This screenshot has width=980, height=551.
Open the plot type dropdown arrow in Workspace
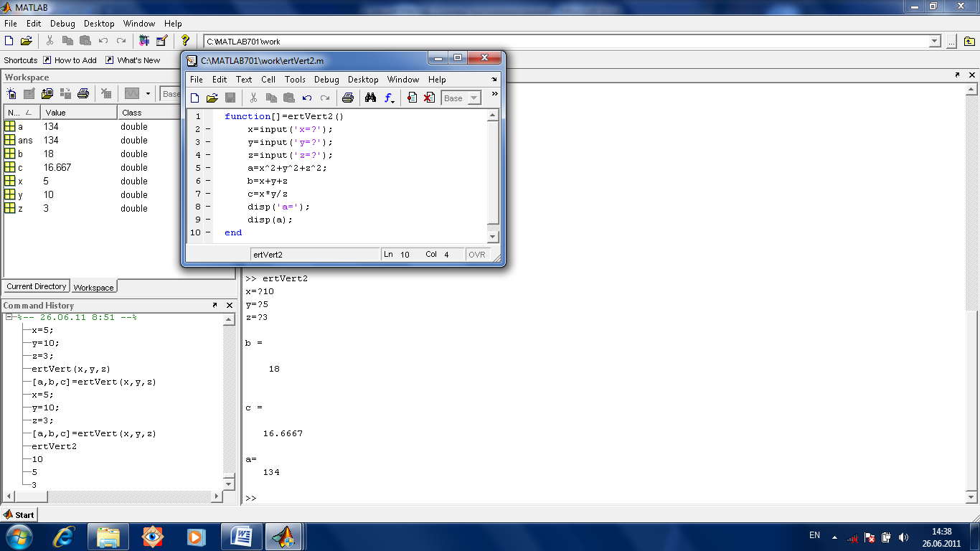click(149, 93)
